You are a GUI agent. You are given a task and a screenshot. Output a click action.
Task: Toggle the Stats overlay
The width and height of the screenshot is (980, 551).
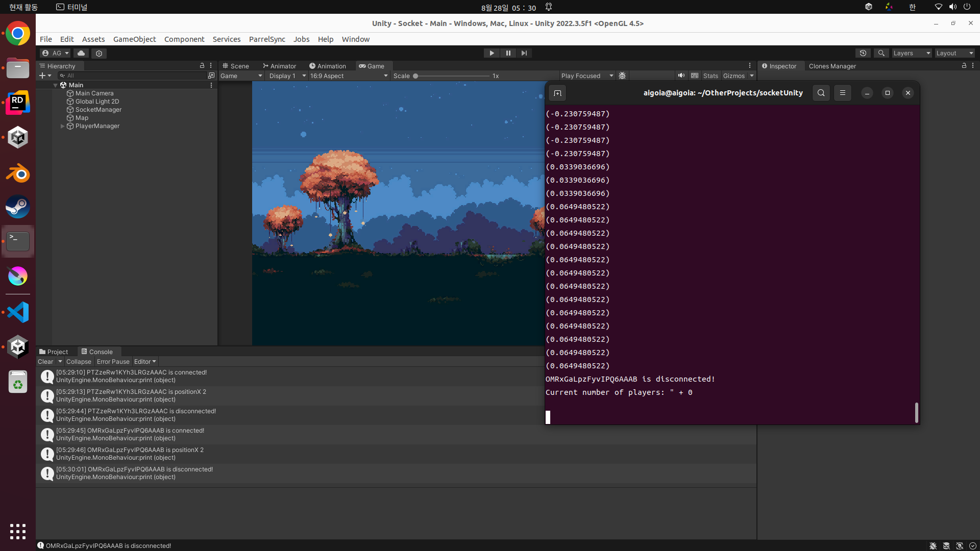710,76
